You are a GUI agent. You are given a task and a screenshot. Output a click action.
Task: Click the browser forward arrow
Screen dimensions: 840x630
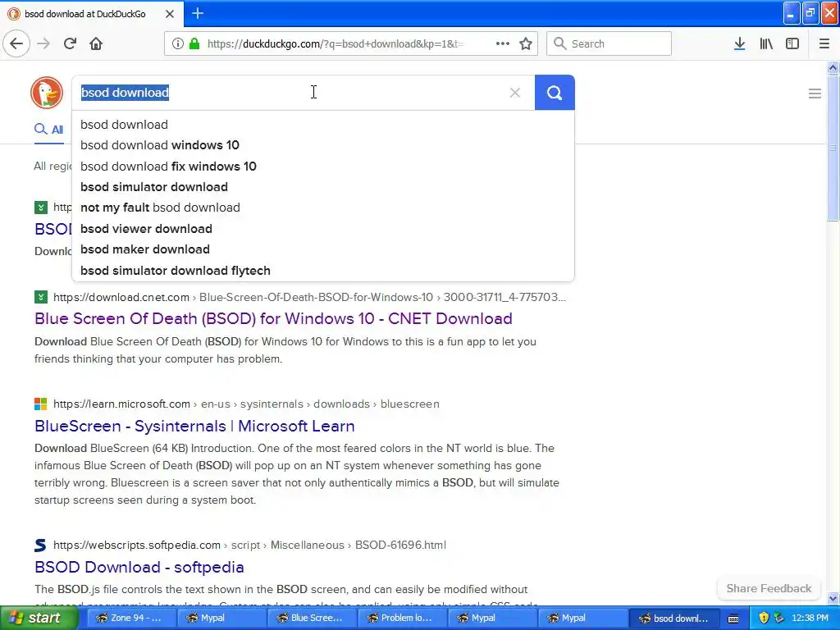coord(43,43)
